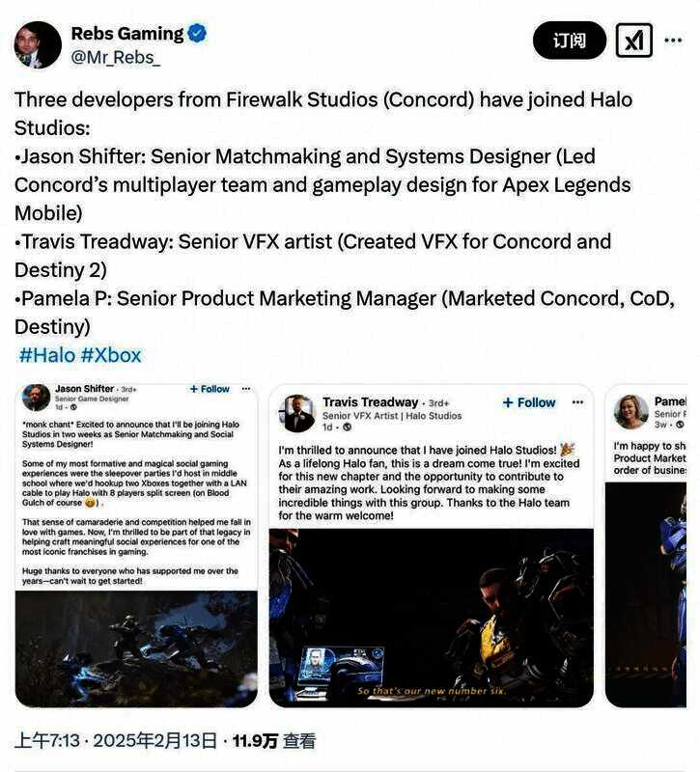
Task: Click globe visibility icon under Travis Treadway
Action: coord(347,427)
